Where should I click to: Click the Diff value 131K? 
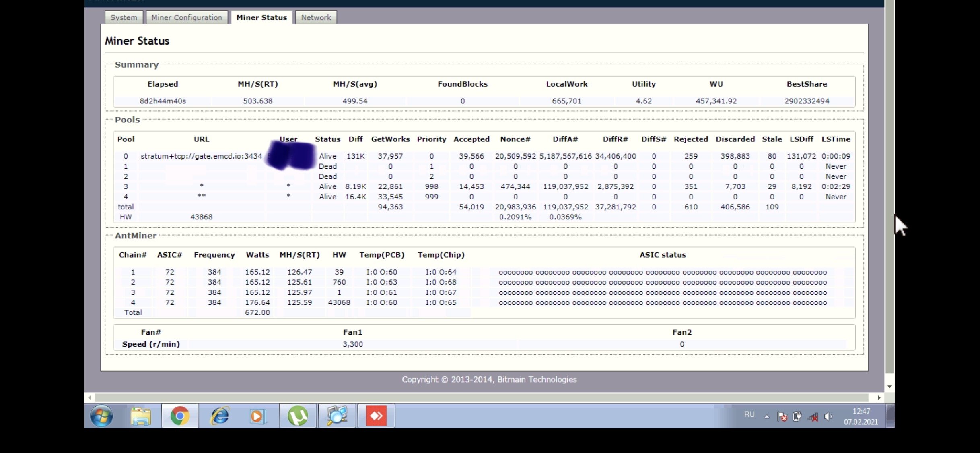(x=356, y=156)
